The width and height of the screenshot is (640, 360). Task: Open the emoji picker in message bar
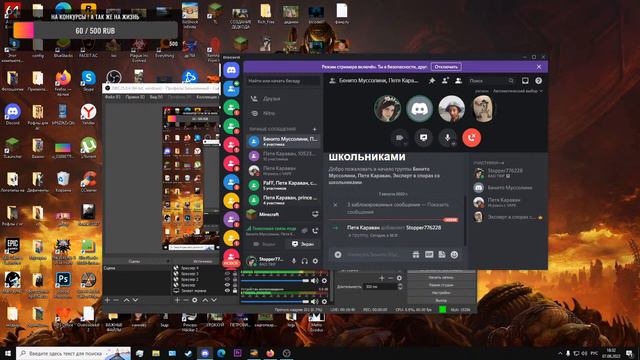click(454, 255)
